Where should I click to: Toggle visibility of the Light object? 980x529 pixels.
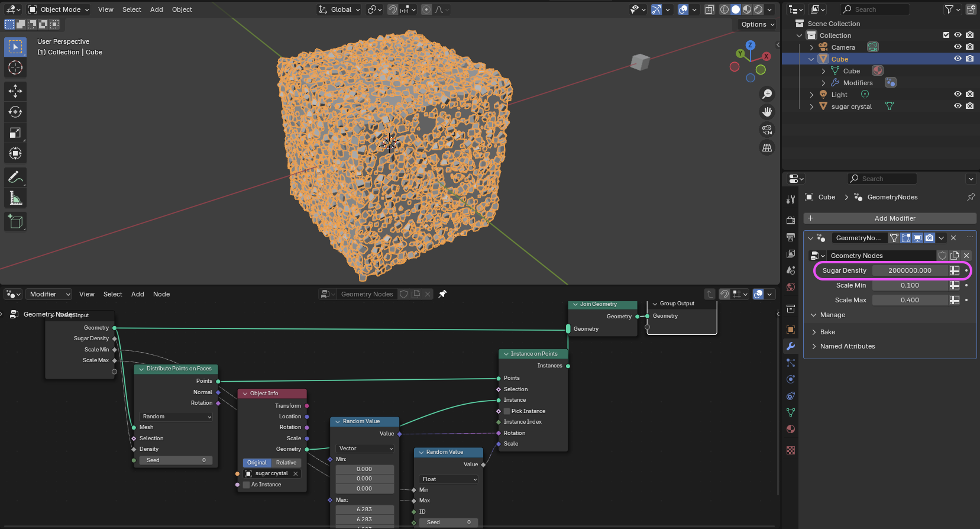point(958,94)
